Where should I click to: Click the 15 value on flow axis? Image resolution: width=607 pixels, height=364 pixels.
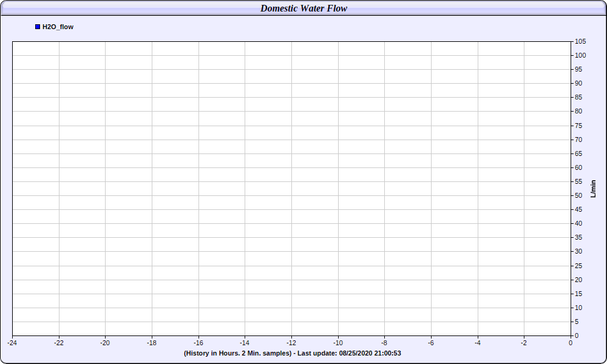pyautogui.click(x=578, y=294)
